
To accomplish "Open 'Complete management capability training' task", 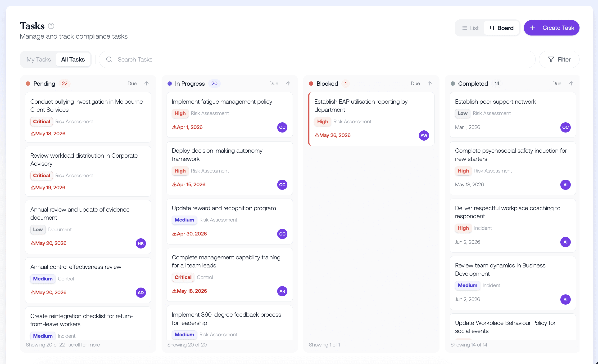I will coord(230,275).
